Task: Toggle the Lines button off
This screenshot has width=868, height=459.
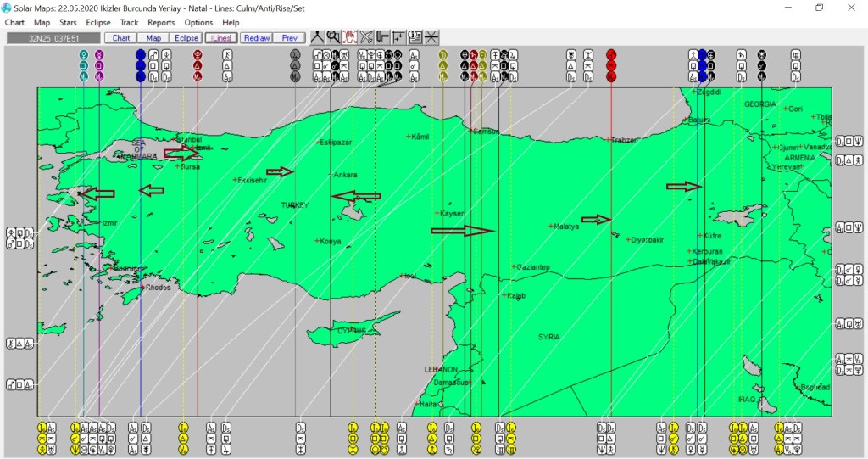Action: 221,38
